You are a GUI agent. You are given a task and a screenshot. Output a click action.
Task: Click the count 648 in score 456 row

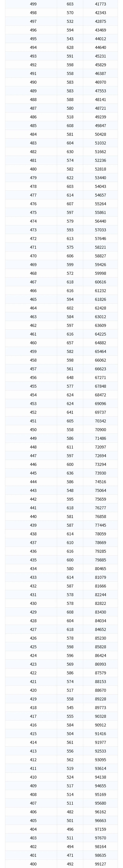click(x=70, y=377)
